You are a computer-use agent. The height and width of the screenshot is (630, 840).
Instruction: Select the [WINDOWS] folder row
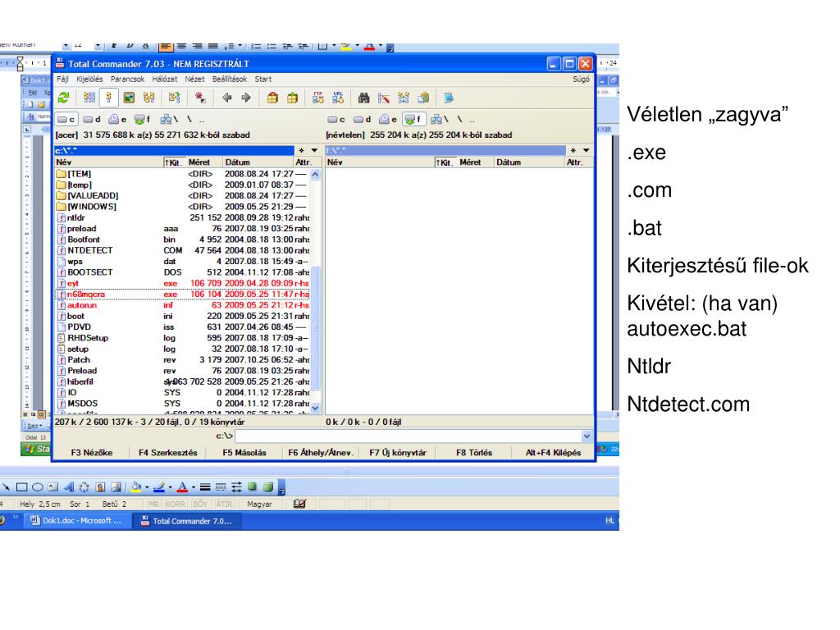click(x=182, y=206)
